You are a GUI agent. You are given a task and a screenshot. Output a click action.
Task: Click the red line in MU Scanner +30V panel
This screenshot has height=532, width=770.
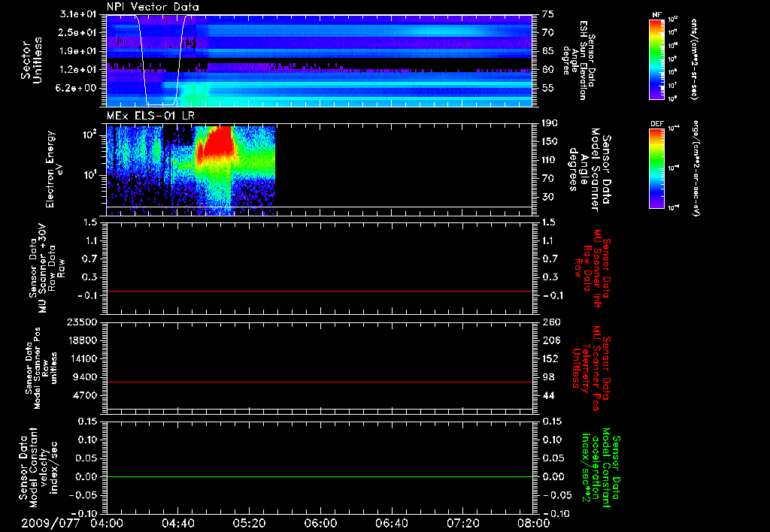pyautogui.click(x=320, y=292)
